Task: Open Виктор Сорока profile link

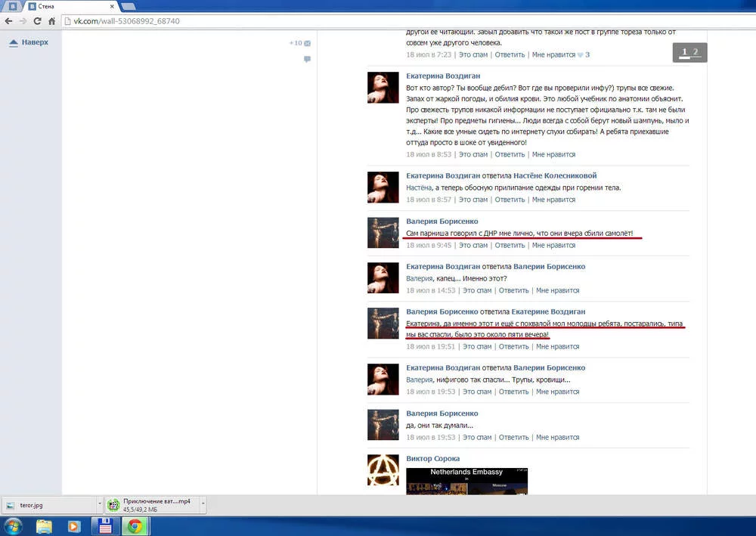Action: (x=432, y=459)
